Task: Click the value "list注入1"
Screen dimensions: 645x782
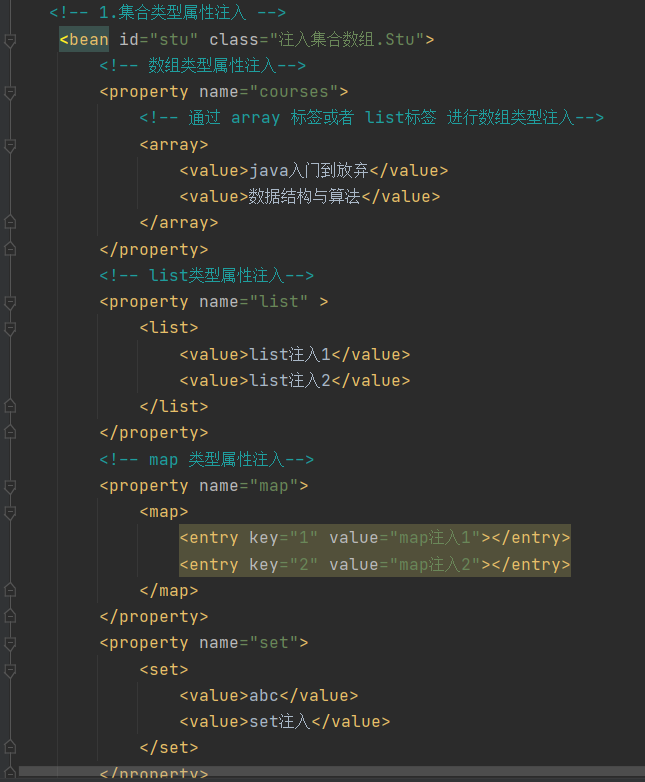Action: 290,355
